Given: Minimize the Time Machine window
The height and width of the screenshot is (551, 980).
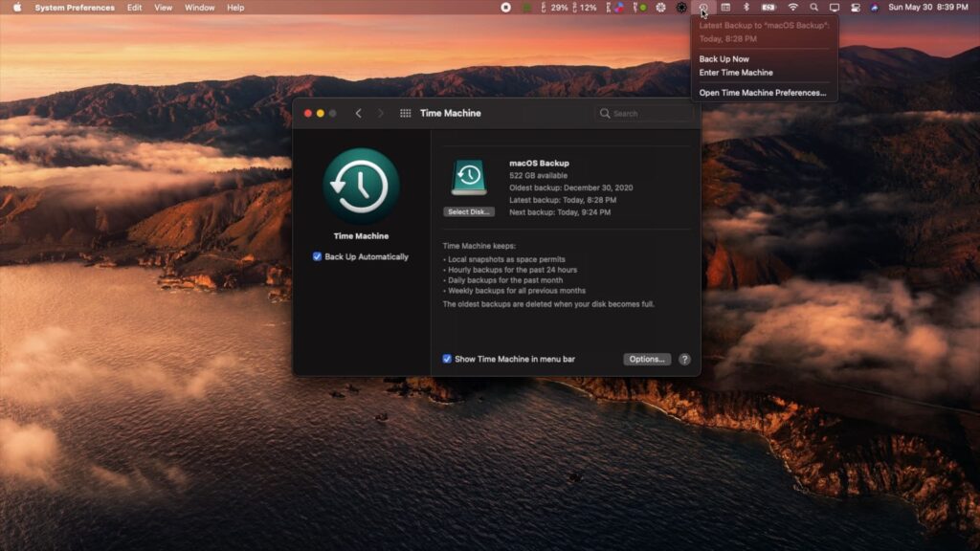Looking at the screenshot, I should (x=320, y=113).
